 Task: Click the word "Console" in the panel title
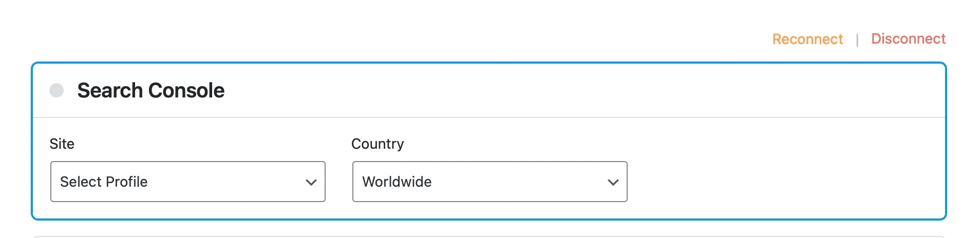[186, 91]
